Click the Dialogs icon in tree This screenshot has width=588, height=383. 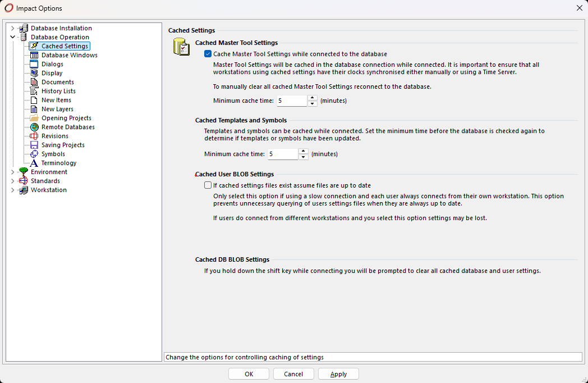(x=34, y=64)
